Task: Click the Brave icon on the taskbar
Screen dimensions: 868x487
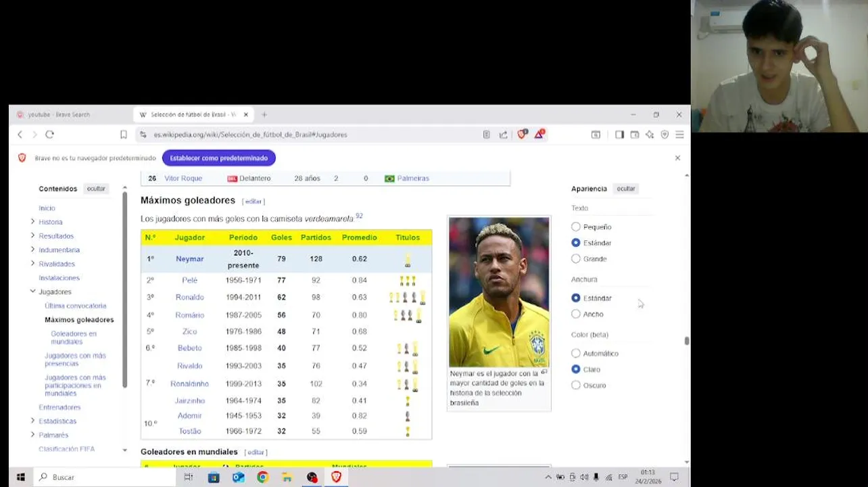Action: 336,477
